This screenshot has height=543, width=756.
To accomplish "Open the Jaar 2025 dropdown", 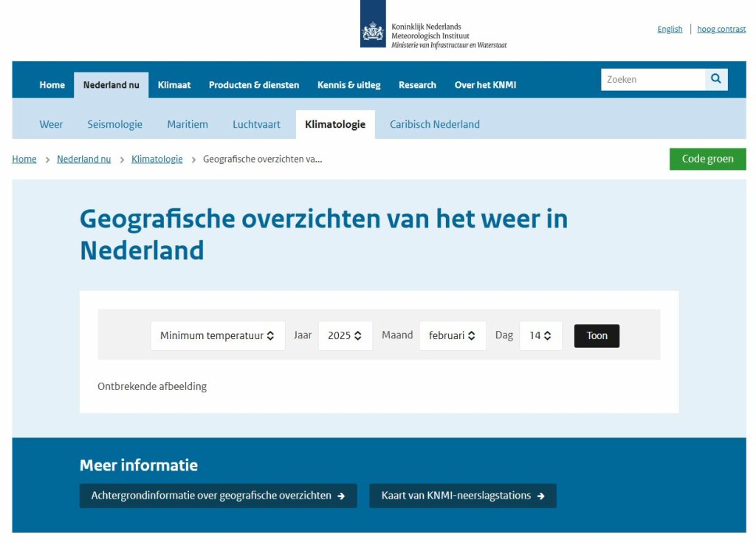I will (346, 335).
